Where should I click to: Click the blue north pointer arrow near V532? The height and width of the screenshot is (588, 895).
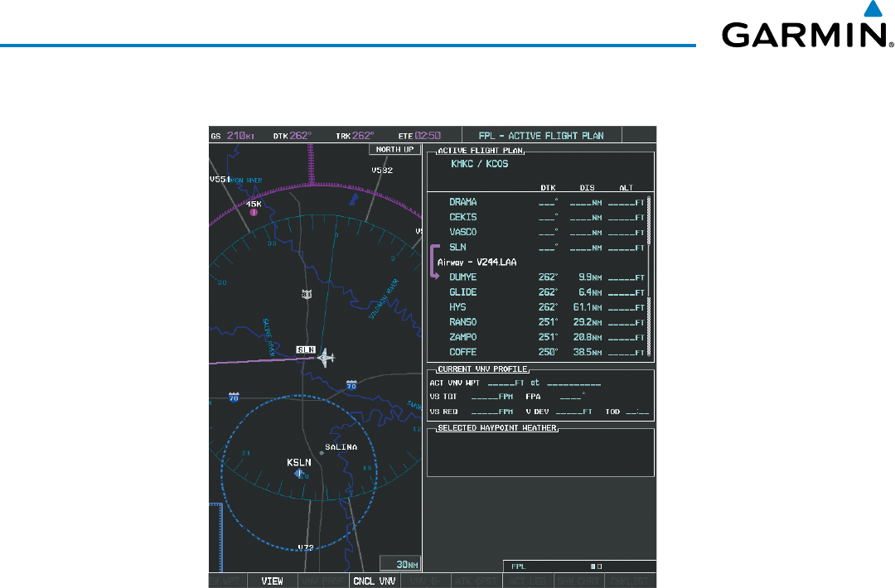pyautogui.click(x=355, y=199)
